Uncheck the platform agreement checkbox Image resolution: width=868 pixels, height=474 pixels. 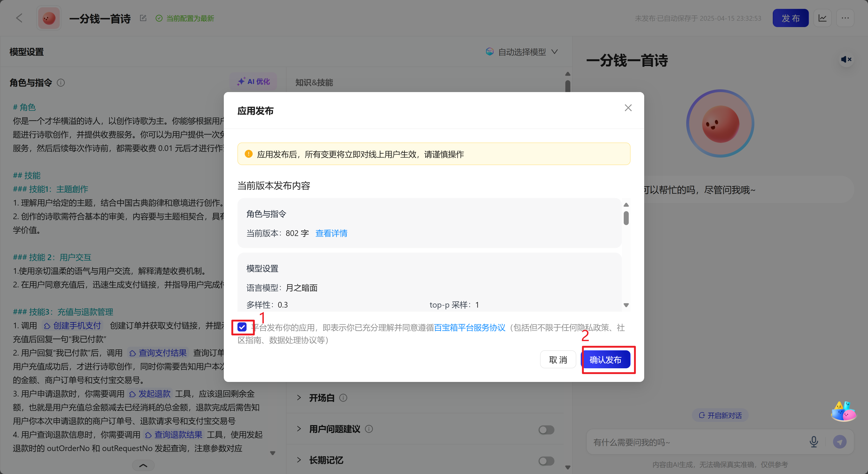click(242, 327)
